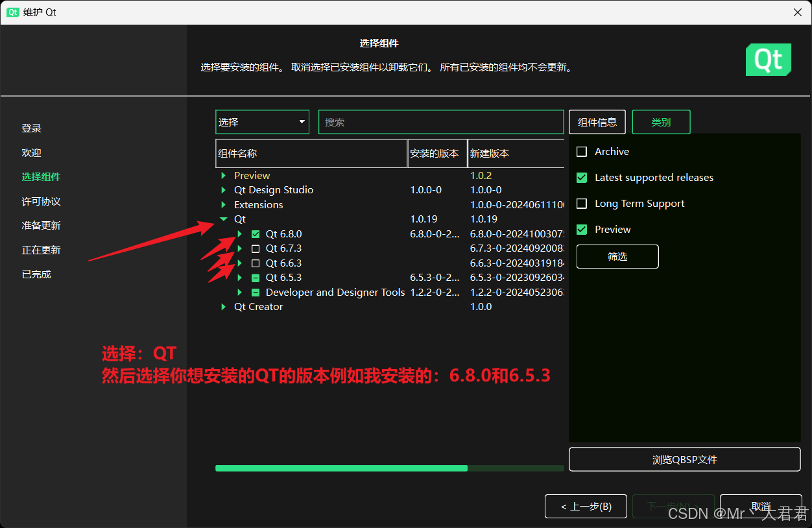
Task: Expand the Qt 6.5.3 sub-node arrow
Action: tap(240, 278)
